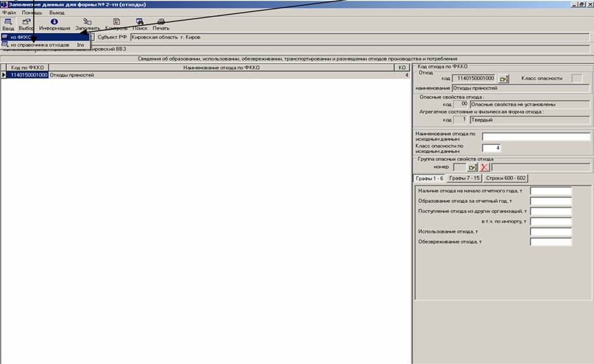594x364 pixels.
Task: Open the Помощь menu
Action: tap(32, 13)
